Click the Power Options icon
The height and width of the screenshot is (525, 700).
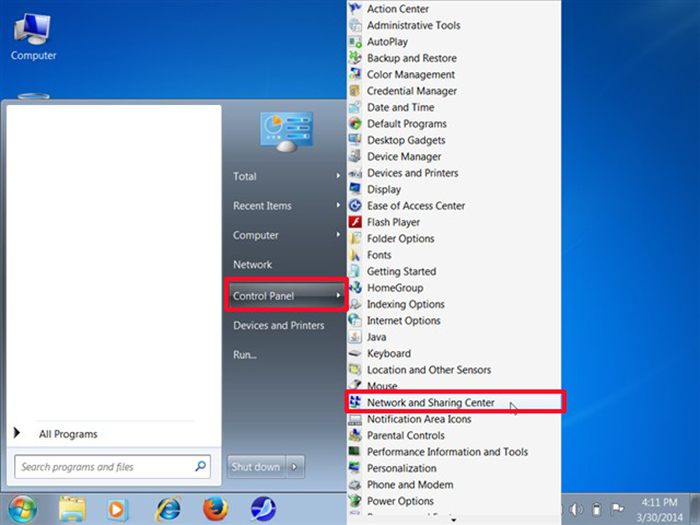click(x=355, y=501)
